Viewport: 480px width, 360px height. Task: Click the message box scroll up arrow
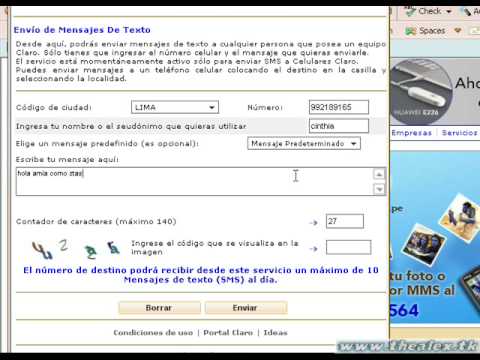(x=379, y=174)
